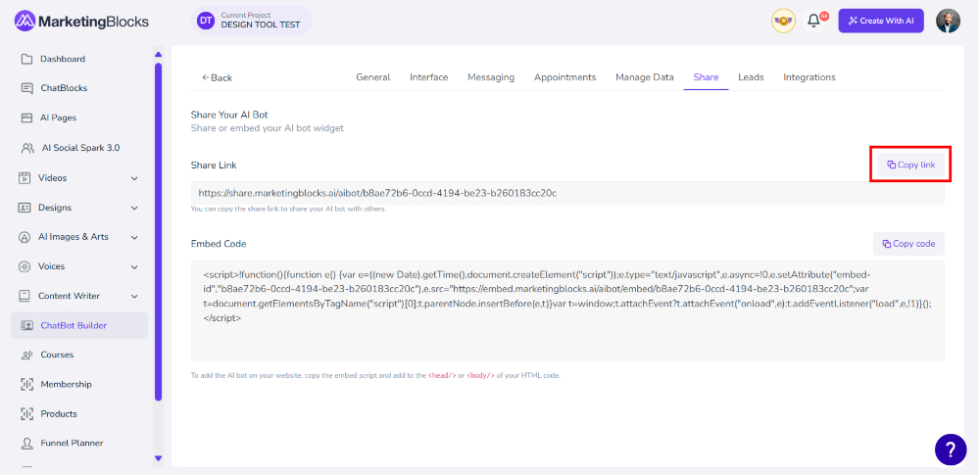
Task: Click the sidebar scrollbar thumb
Action: click(x=158, y=231)
